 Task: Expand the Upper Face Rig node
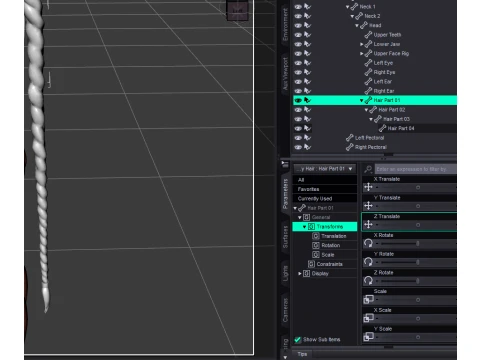tap(362, 53)
